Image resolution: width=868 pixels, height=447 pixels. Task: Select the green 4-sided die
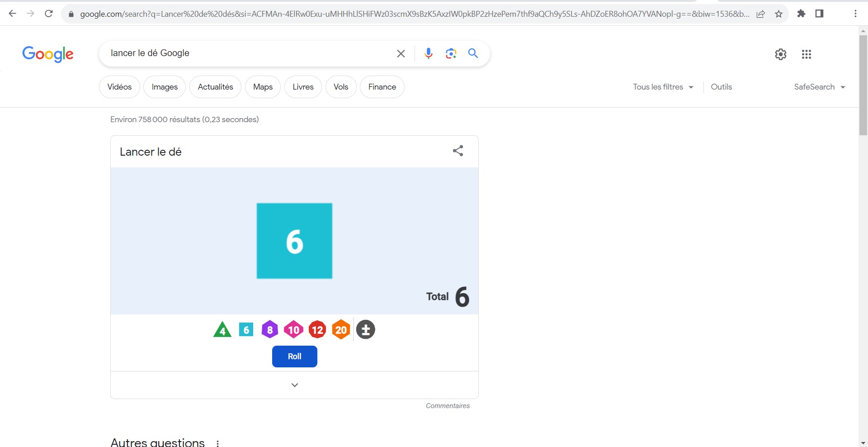222,330
